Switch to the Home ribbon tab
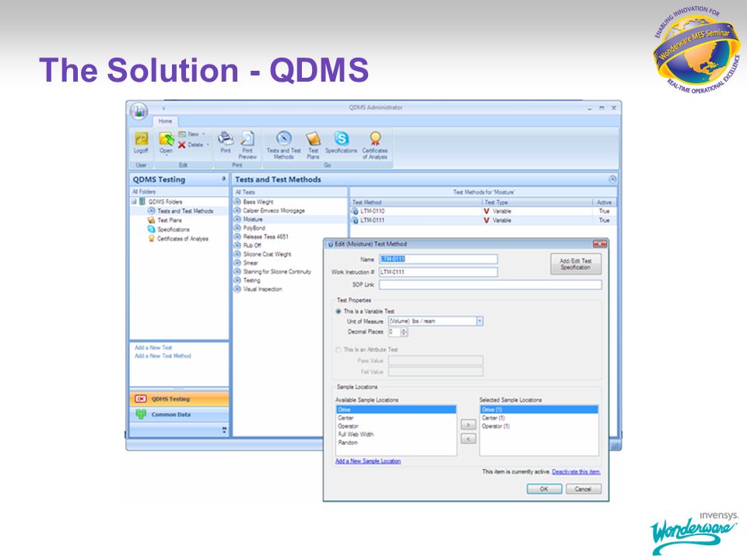747x560 pixels. pyautogui.click(x=165, y=121)
